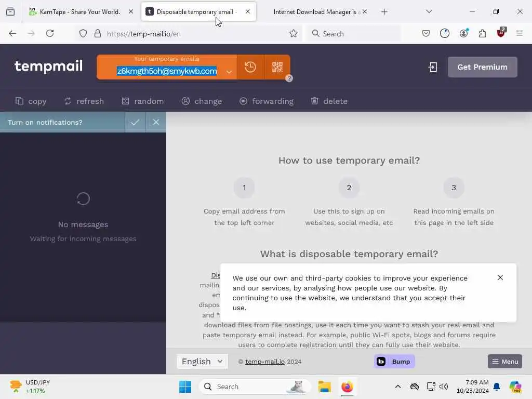
Task: Reload the current page
Action: [x=50, y=33]
